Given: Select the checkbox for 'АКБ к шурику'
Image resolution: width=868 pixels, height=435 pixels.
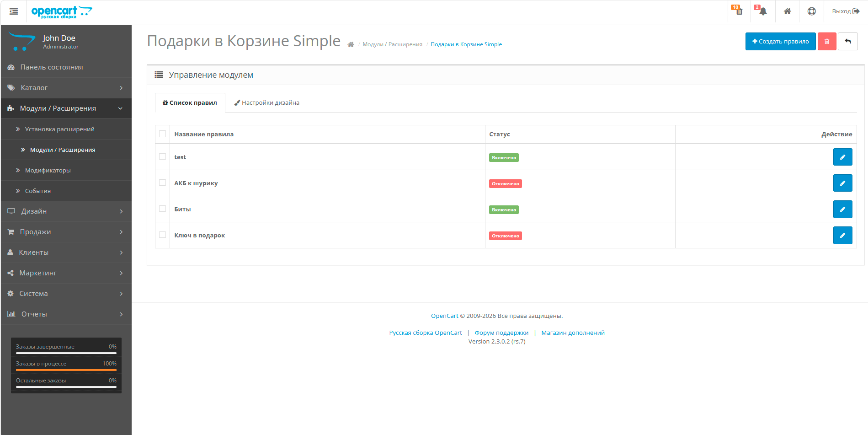Looking at the screenshot, I should 162,183.
